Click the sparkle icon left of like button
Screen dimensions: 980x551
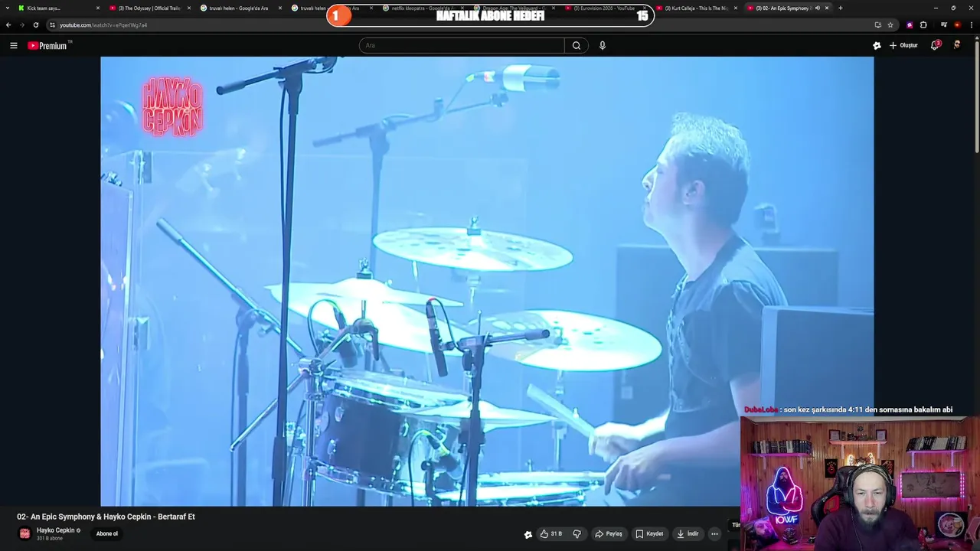tap(528, 534)
